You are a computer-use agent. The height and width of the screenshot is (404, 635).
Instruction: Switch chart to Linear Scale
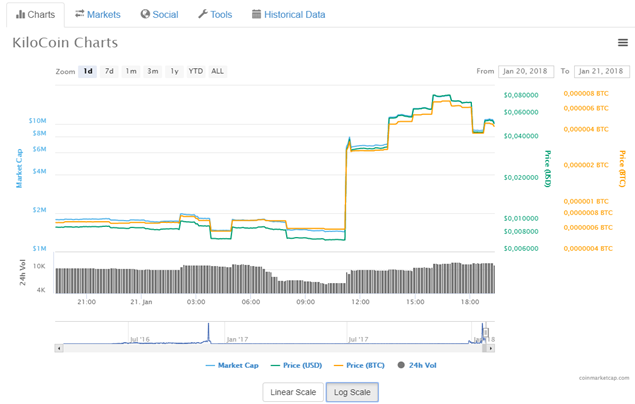point(293,392)
